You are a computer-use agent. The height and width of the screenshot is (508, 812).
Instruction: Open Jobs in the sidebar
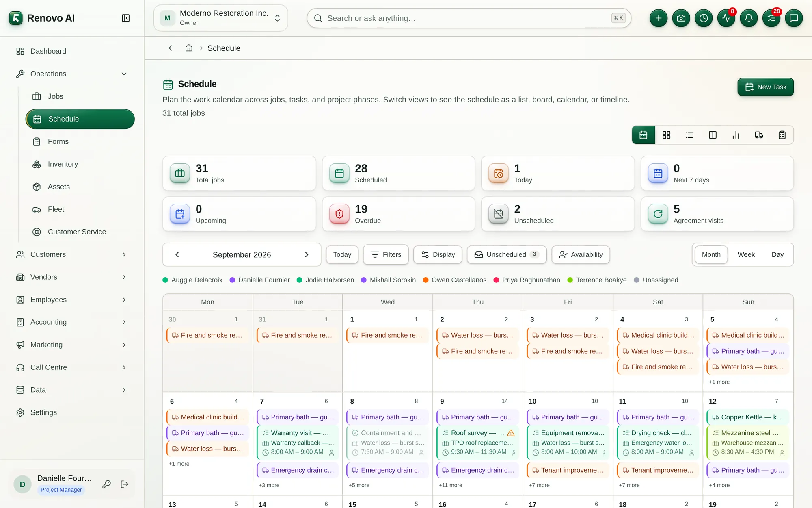pyautogui.click(x=80, y=96)
